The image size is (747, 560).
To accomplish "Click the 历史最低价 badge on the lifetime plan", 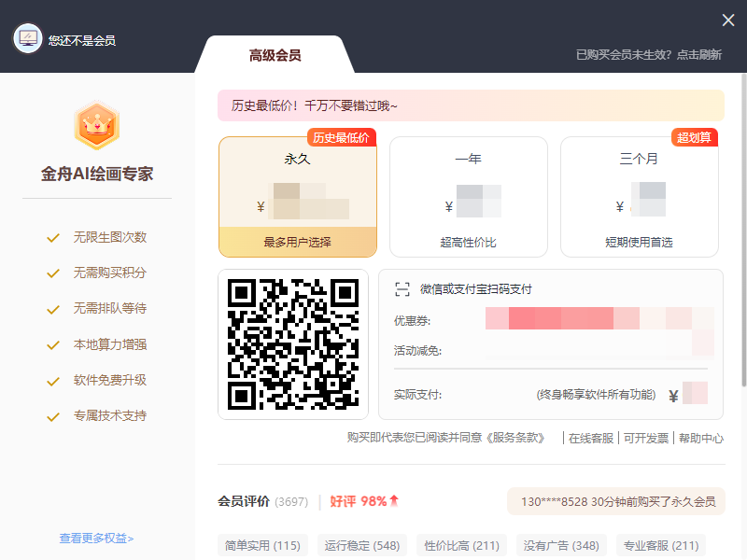I will (341, 137).
